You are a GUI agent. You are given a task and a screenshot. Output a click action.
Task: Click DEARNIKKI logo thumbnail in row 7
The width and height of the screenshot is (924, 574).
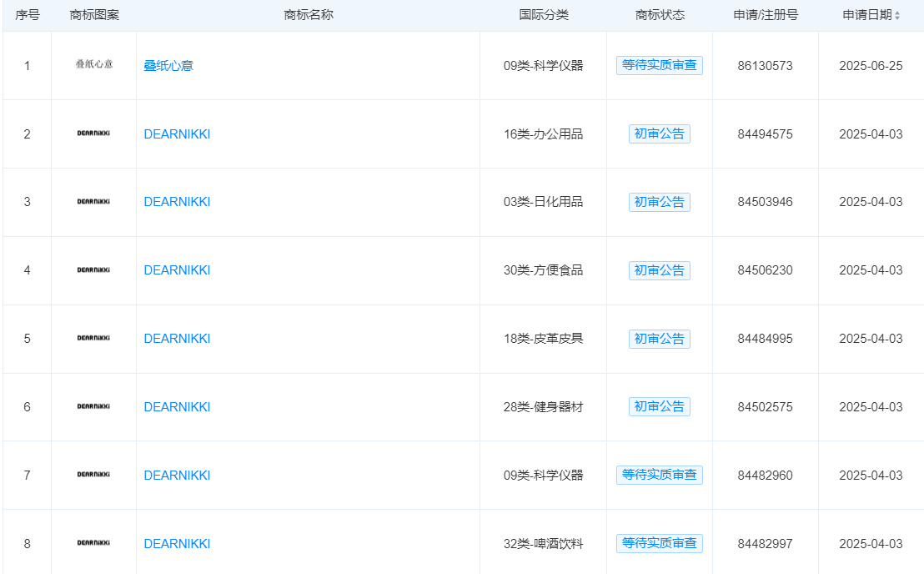[x=93, y=475]
